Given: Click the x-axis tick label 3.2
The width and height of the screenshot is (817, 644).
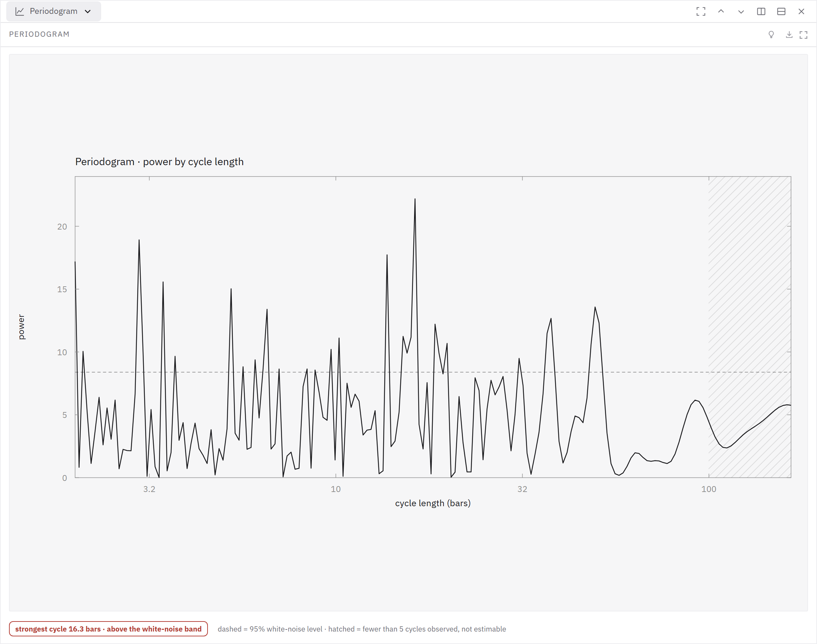Looking at the screenshot, I should [x=149, y=489].
